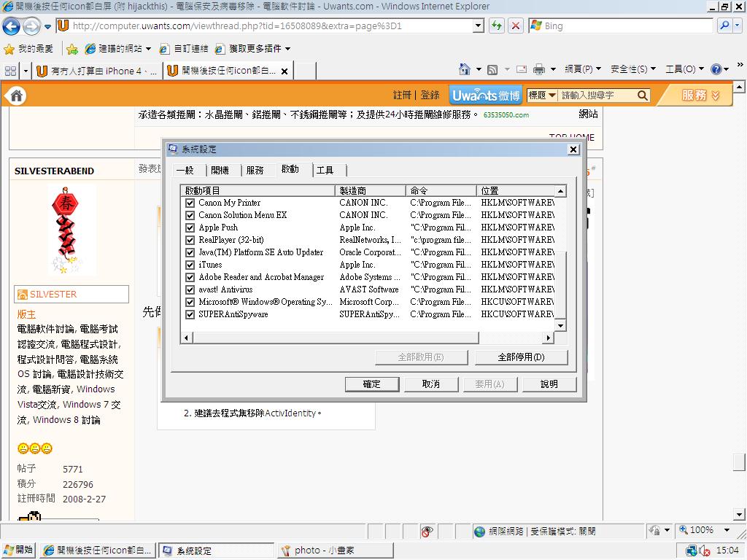
Task: Uncheck Canon Solution Menu EX startup item
Action: pyautogui.click(x=190, y=215)
